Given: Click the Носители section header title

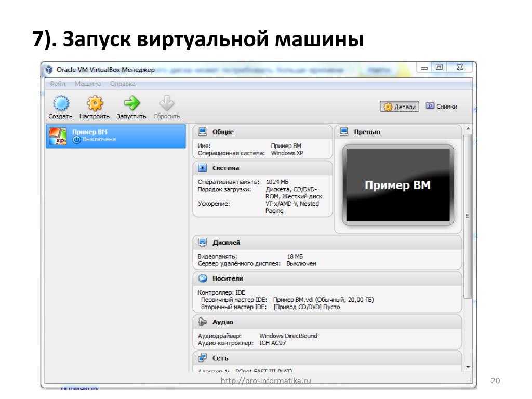Looking at the screenshot, I should pos(228,278).
